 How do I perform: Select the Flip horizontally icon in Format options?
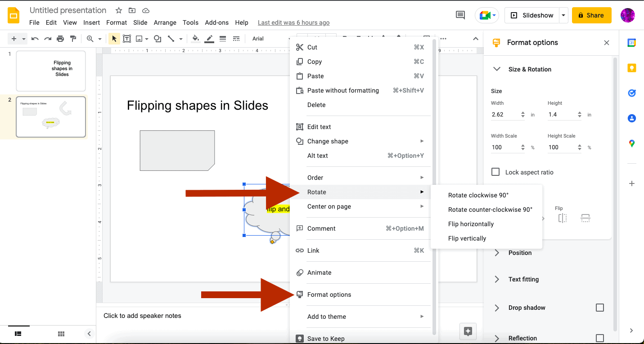pos(562,218)
